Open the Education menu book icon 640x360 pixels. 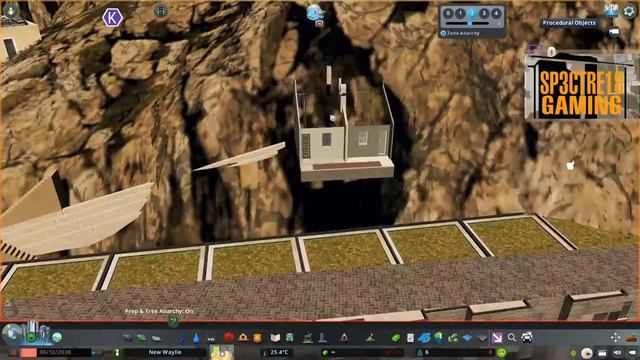coord(276,338)
